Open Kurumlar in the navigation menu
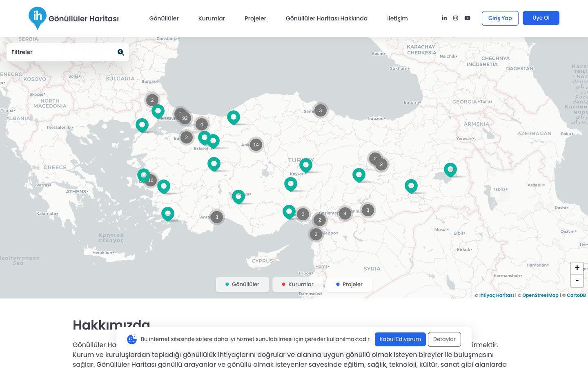The height and width of the screenshot is (368, 588). click(x=212, y=18)
